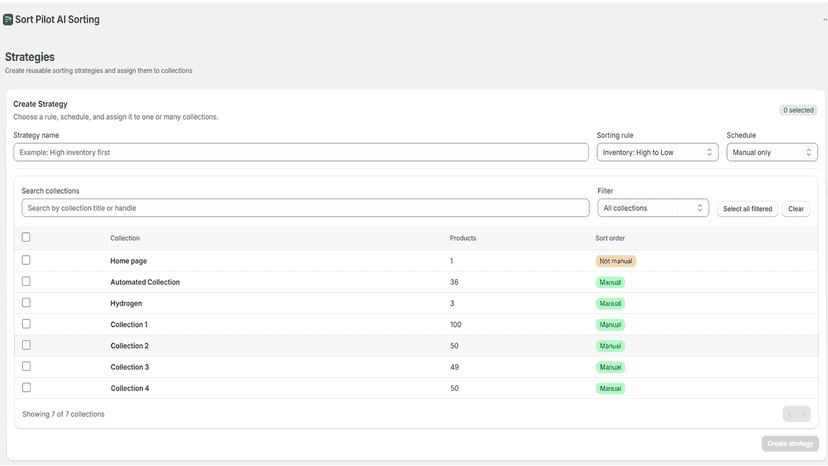Open the All collections filter dropdown
828x466 pixels.
point(653,208)
